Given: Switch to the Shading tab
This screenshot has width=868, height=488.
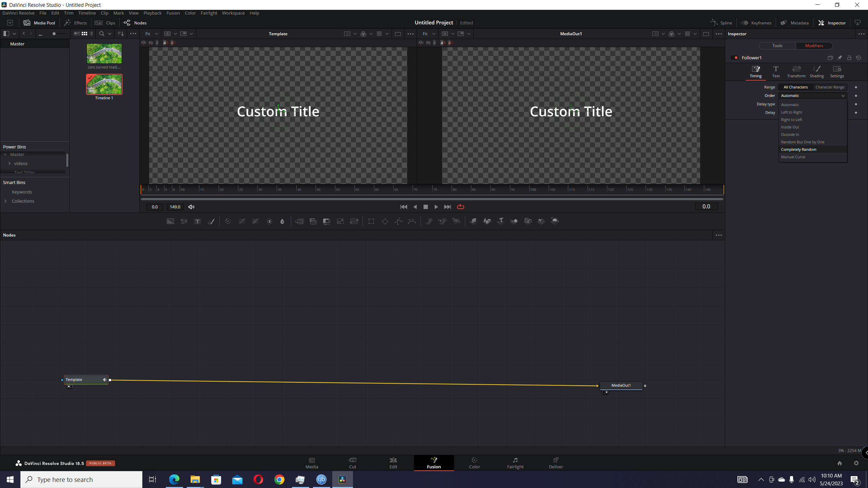Looking at the screenshot, I should (816, 72).
